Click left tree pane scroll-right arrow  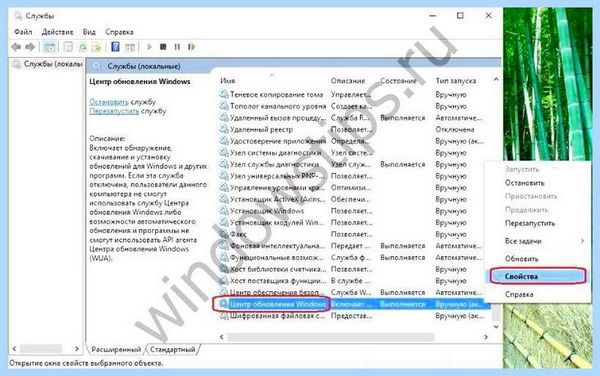point(77,348)
